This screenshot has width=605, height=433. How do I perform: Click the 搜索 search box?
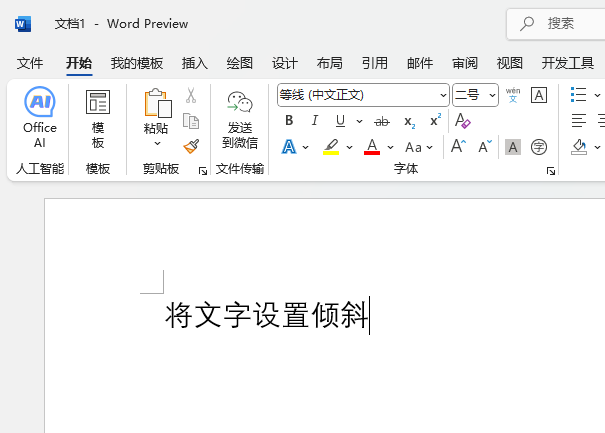[556, 24]
